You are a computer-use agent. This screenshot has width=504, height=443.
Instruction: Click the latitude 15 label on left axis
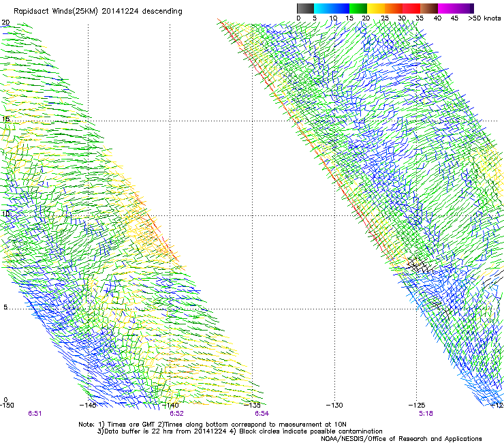[x=5, y=119]
